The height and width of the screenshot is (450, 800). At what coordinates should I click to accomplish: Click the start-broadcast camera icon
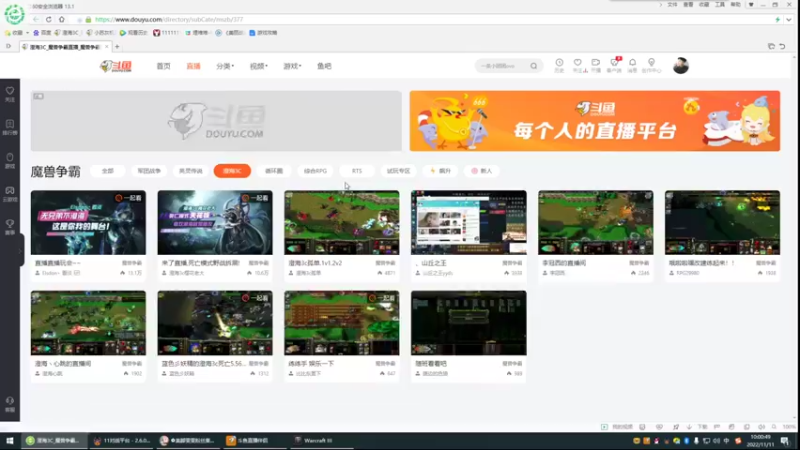595,65
